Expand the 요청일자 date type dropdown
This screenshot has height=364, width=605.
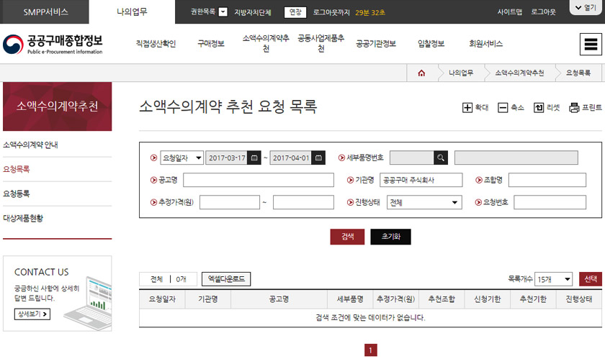pos(182,158)
